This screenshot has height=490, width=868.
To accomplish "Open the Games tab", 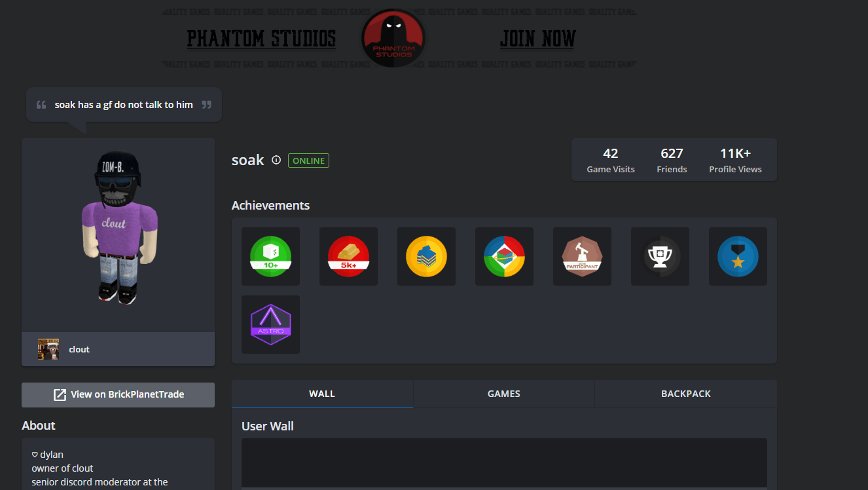I will click(504, 394).
